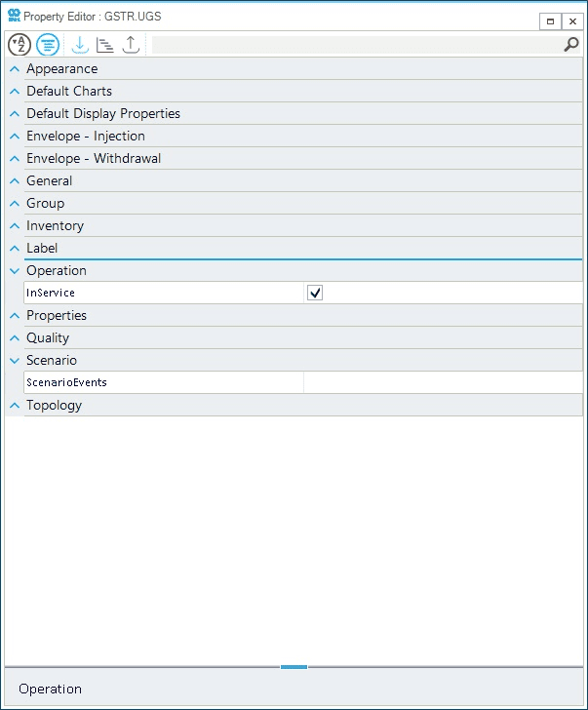Select Default Display Properties header text

click(103, 114)
